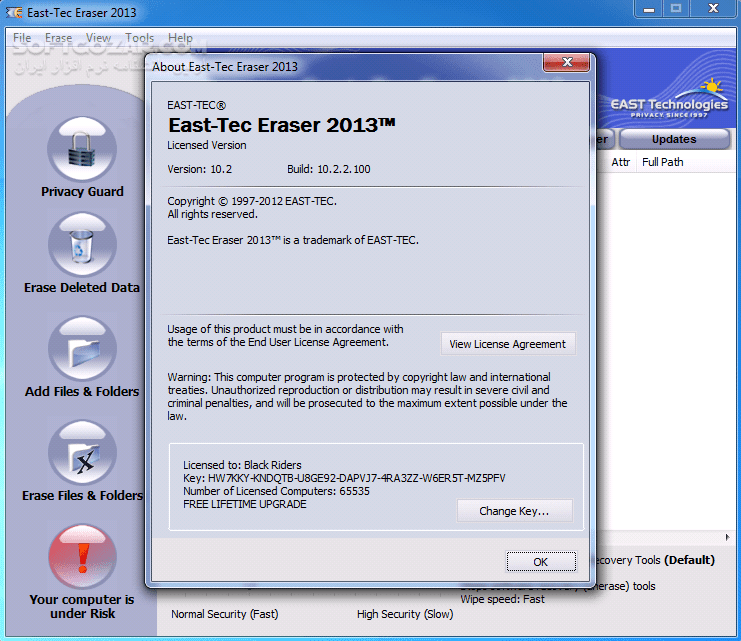Click 'Your computer is under Risk' text
This screenshot has width=741, height=641.
[82, 606]
